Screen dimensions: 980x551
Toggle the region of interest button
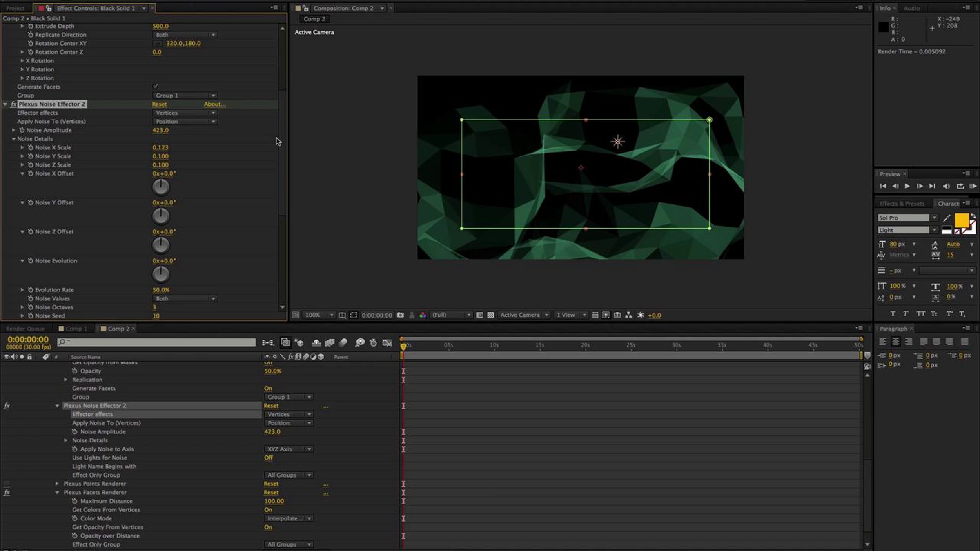tap(479, 315)
